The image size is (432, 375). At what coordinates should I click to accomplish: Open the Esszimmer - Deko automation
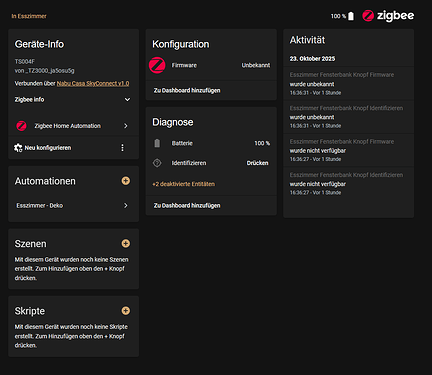click(x=73, y=205)
